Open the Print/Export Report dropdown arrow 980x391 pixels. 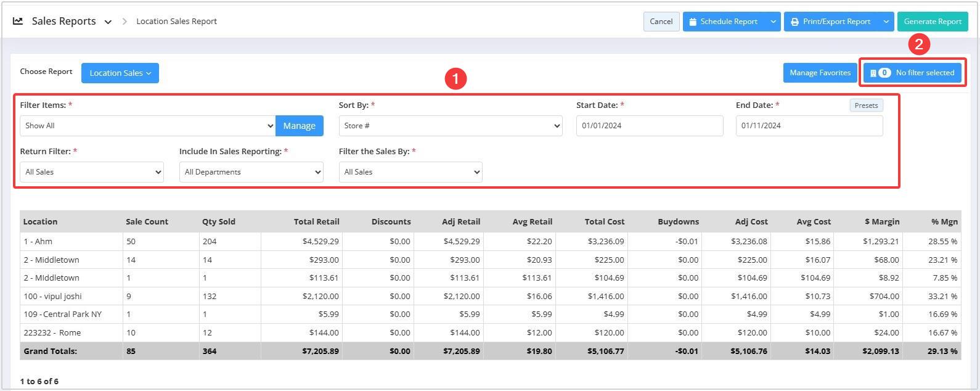[886, 22]
